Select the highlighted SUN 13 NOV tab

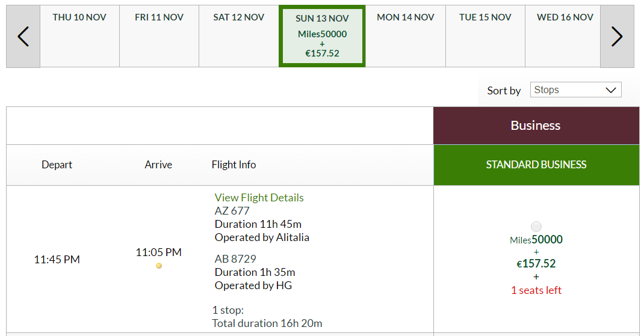[x=322, y=36]
